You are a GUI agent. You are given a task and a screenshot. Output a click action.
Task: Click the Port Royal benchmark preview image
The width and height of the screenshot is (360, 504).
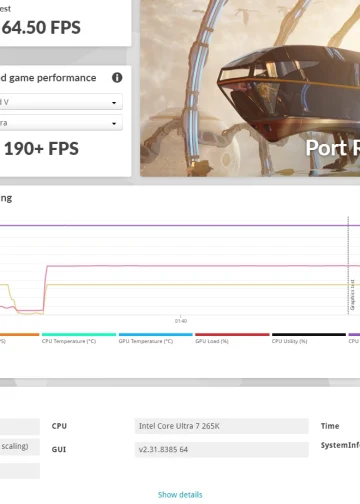(x=250, y=88)
